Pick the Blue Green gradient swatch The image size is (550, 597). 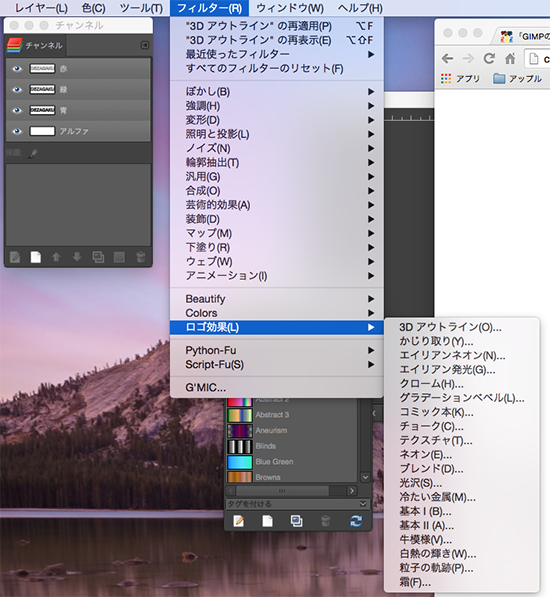(x=240, y=462)
